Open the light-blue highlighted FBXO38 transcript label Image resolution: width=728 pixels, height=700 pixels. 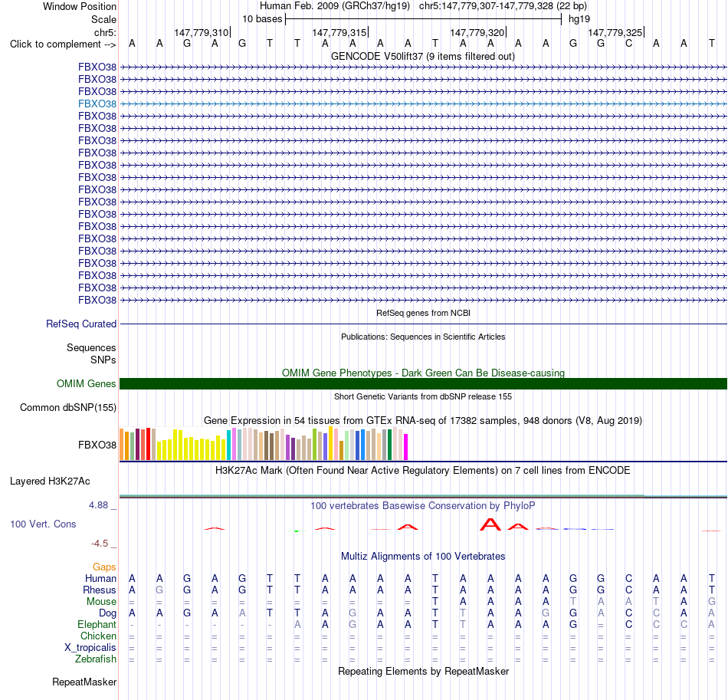pos(97,104)
